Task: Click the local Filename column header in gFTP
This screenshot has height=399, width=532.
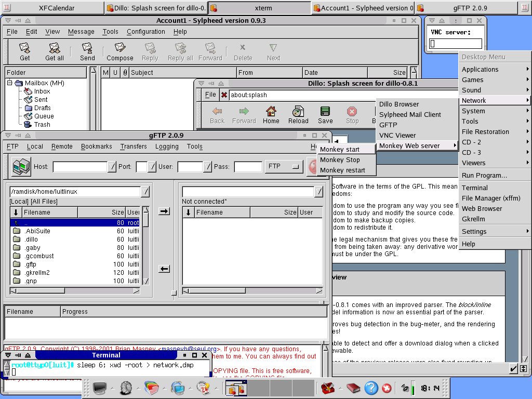Action: click(49, 212)
